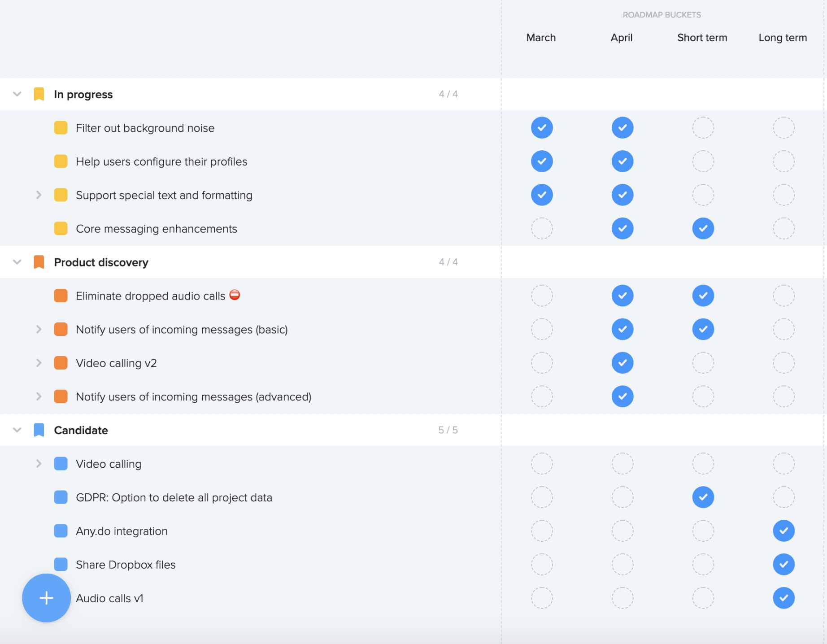Viewport: 827px width, 644px height.
Task: Uncheck Long term for Any.do integration
Action: pyautogui.click(x=784, y=531)
